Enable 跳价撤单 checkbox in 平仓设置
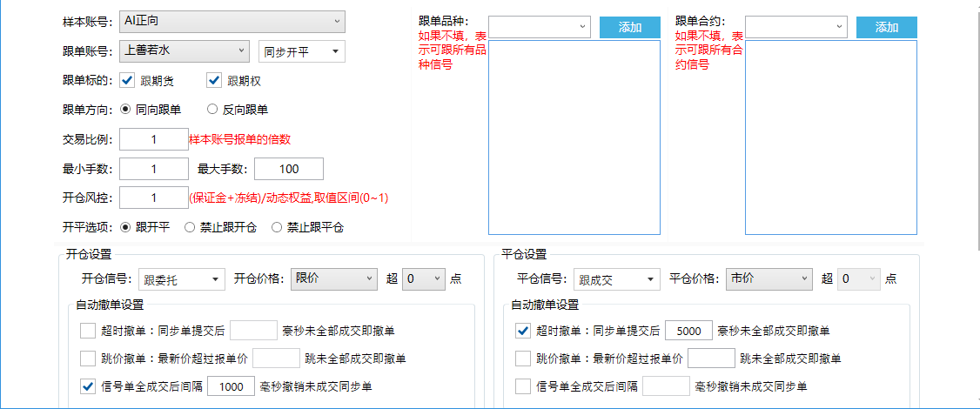Image resolution: width=980 pixels, height=409 pixels. (x=522, y=359)
